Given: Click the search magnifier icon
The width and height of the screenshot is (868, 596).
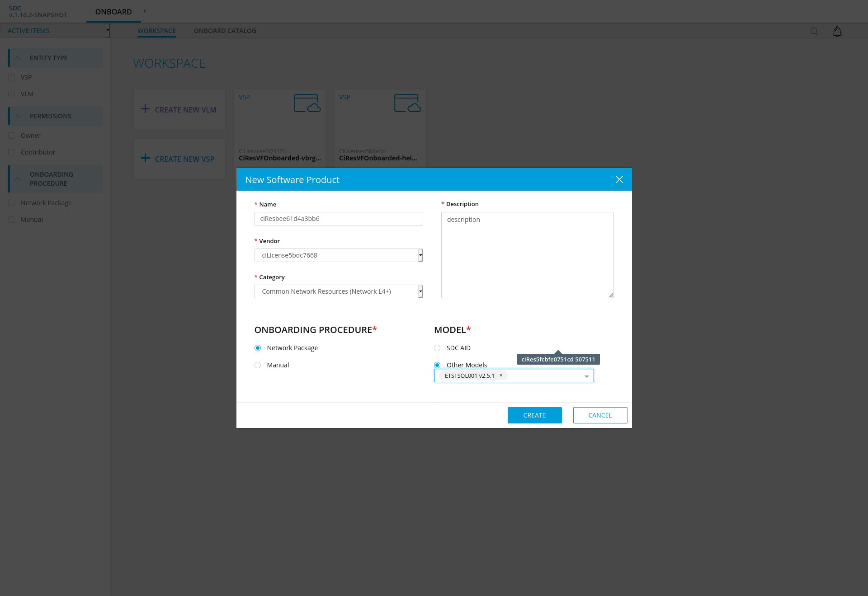Looking at the screenshot, I should coord(814,31).
